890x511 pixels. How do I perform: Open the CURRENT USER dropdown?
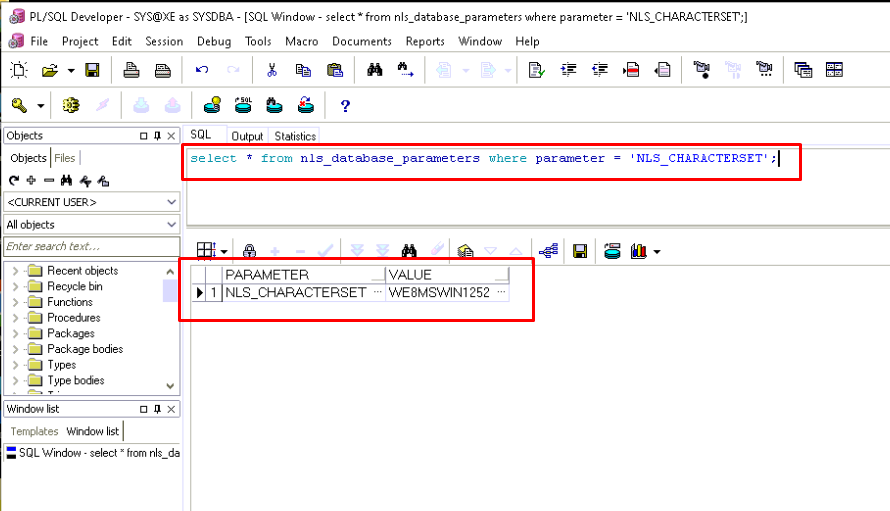[171, 202]
